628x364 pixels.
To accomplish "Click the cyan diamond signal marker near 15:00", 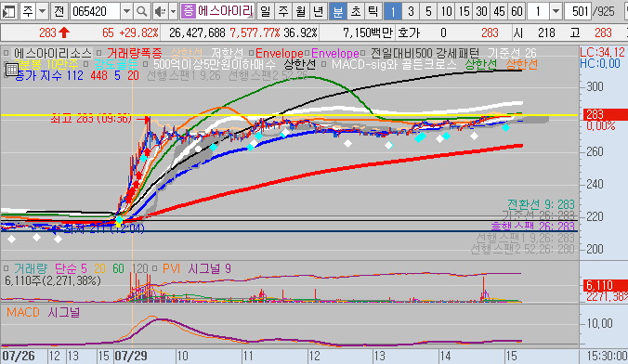I will [x=506, y=127].
